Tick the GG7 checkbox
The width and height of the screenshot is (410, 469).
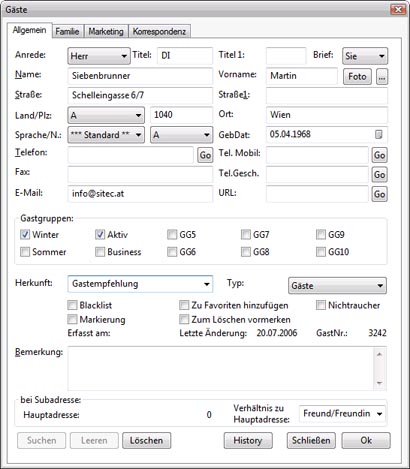pyautogui.click(x=246, y=235)
